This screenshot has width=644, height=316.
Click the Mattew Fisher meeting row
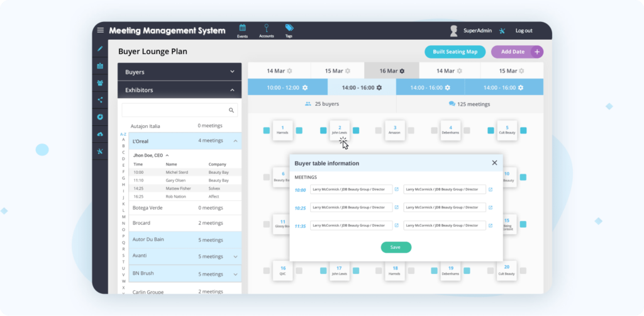[x=186, y=188]
